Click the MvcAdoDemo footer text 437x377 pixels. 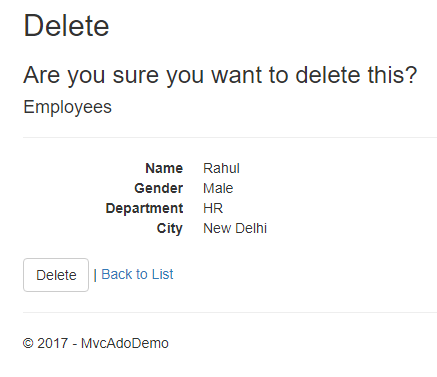click(x=125, y=343)
